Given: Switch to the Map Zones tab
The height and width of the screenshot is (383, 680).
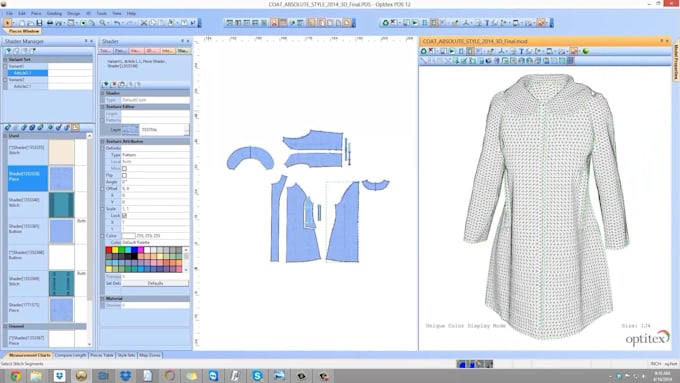Looking at the screenshot, I should tap(150, 355).
